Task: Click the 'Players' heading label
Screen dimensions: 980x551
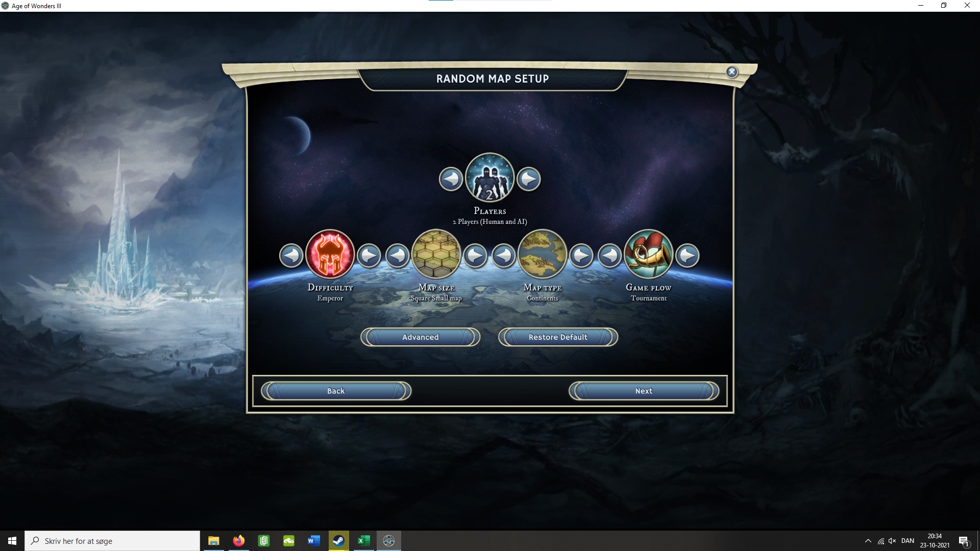Action: point(490,211)
